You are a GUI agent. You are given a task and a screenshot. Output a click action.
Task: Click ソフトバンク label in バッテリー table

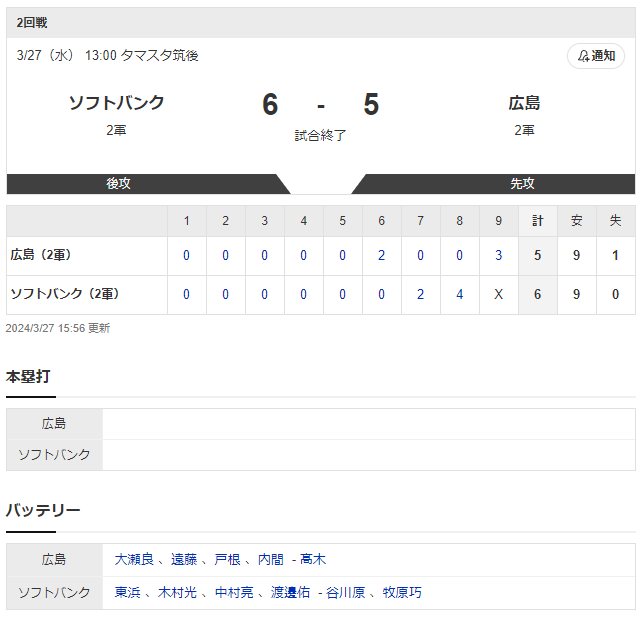(x=54, y=592)
